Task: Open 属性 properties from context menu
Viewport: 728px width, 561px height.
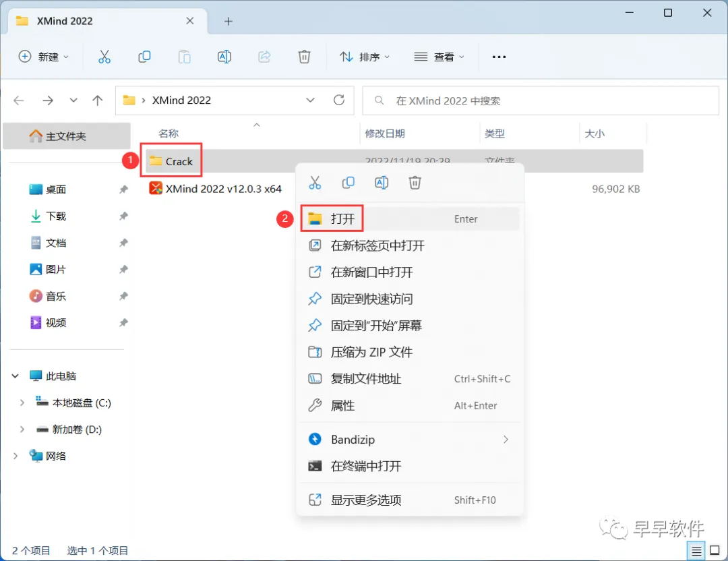Action: (x=410, y=405)
